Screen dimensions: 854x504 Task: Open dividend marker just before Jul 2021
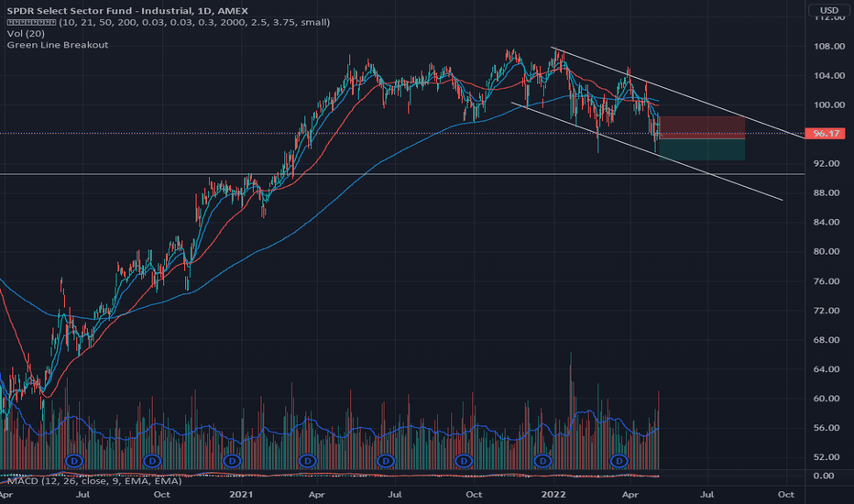click(x=386, y=461)
